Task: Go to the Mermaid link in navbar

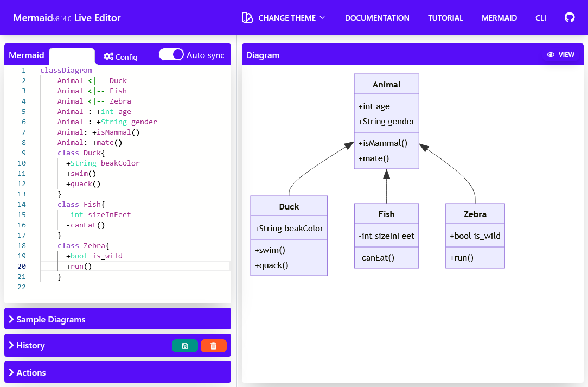Action: [x=499, y=18]
